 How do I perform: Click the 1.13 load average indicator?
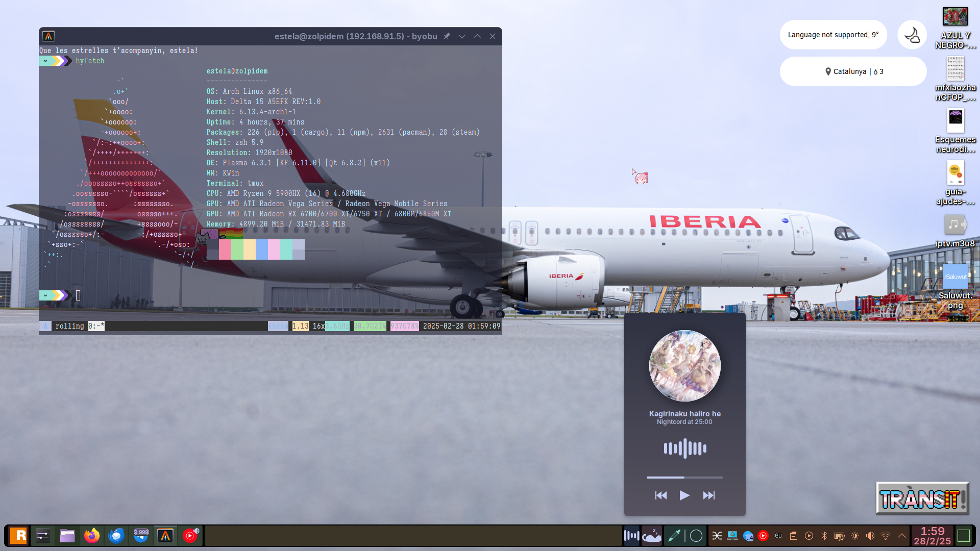coord(300,326)
